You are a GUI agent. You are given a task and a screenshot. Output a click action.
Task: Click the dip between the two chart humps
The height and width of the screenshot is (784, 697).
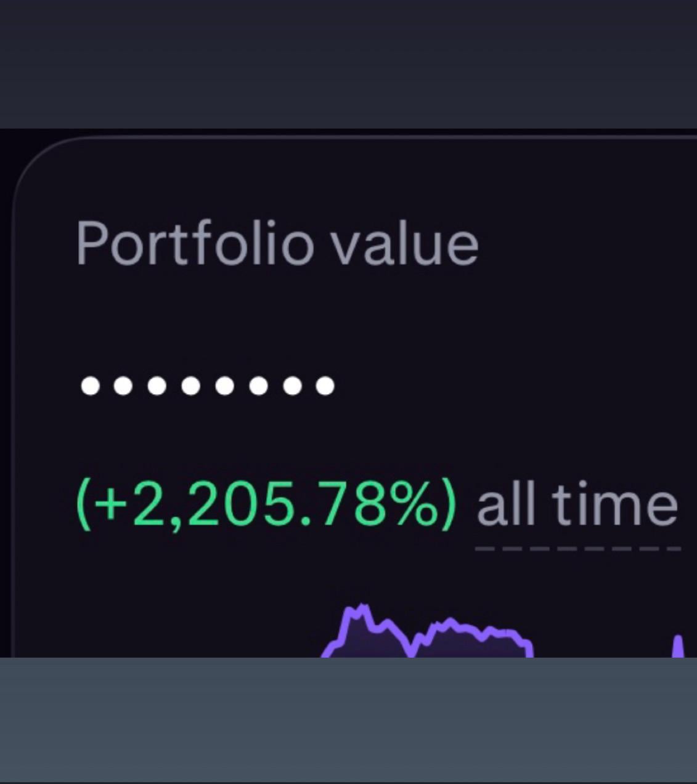[x=410, y=648]
